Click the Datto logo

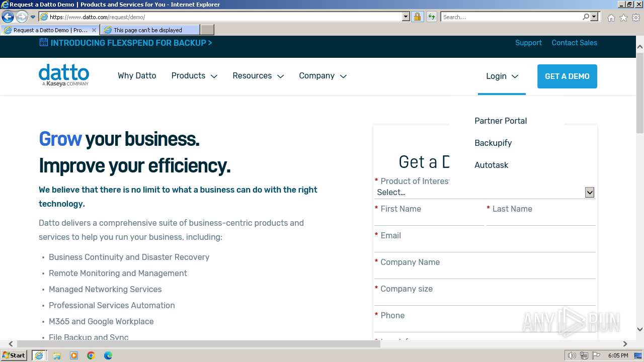point(64,75)
